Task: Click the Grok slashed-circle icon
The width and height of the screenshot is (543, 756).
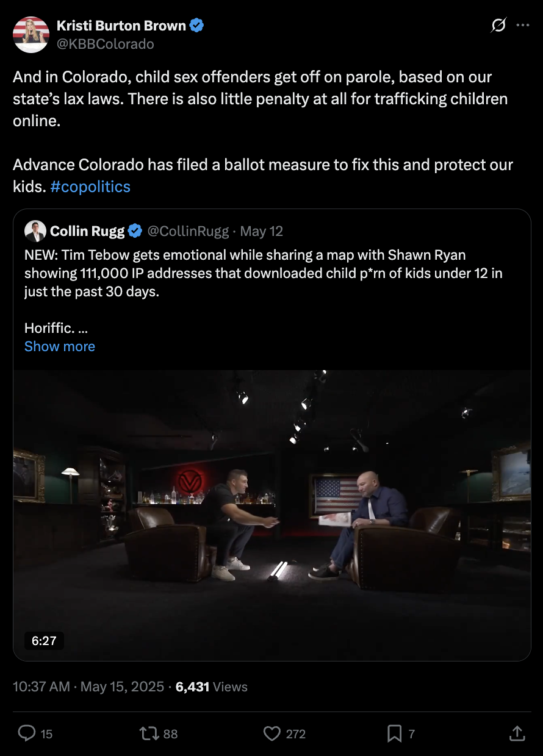Action: pos(498,26)
